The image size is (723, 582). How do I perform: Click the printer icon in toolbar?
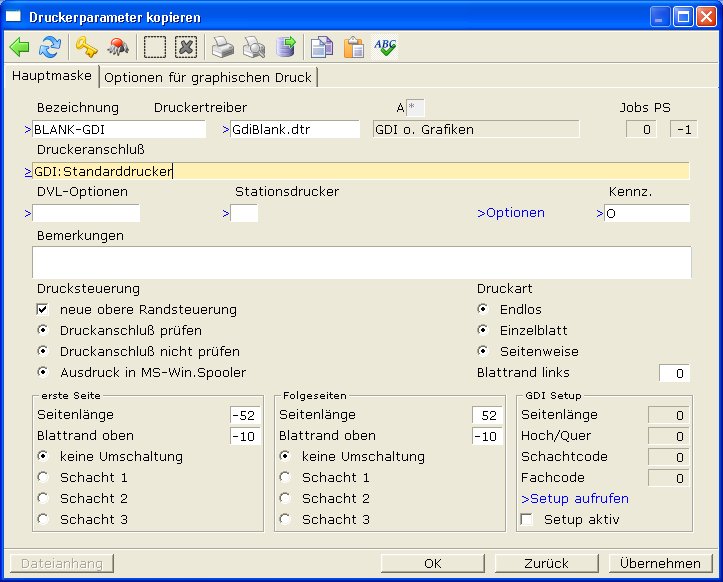pyautogui.click(x=222, y=47)
